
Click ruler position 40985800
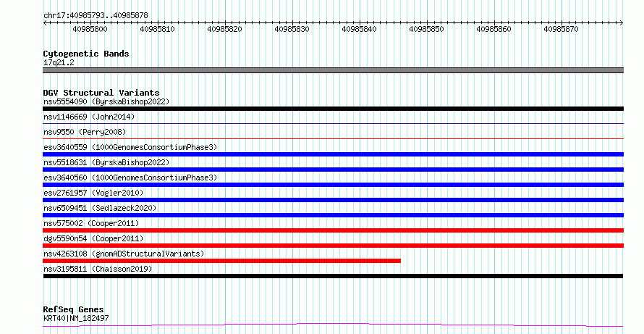[x=90, y=30]
